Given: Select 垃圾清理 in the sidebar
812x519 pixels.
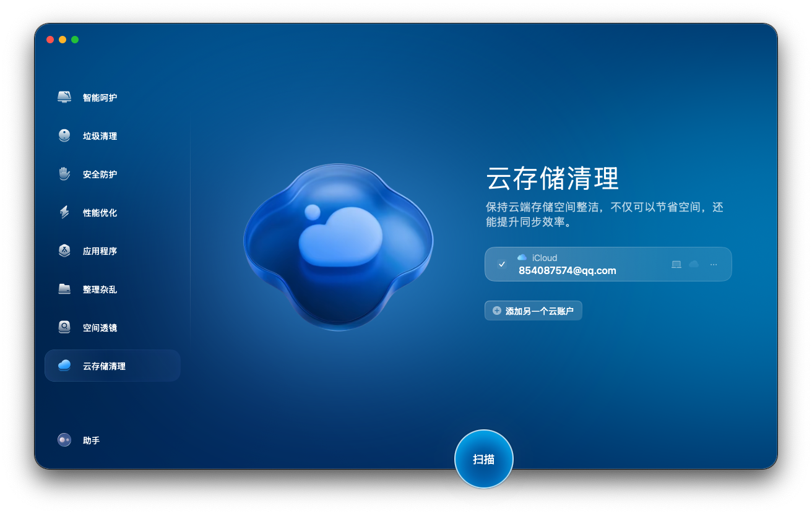Looking at the screenshot, I should pos(99,136).
